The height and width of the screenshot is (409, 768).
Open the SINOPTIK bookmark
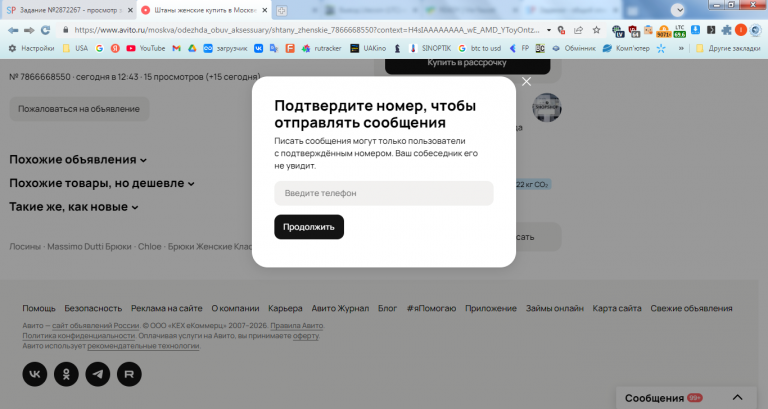430,48
